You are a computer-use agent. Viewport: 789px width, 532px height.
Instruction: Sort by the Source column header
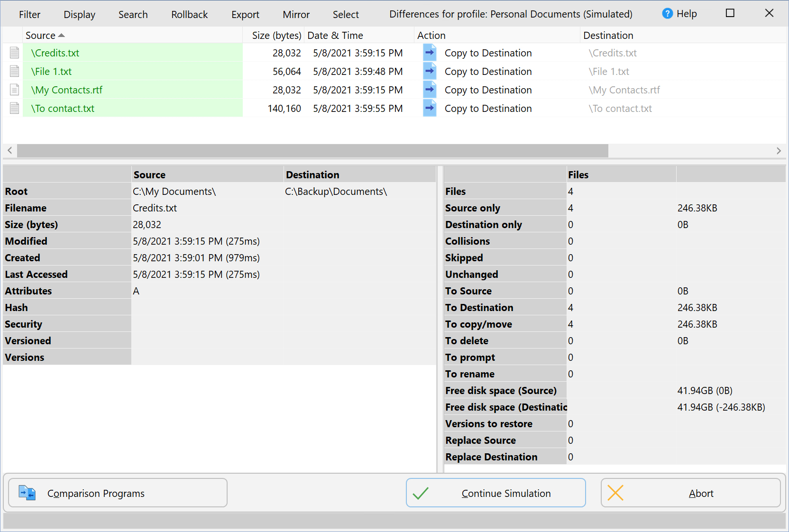click(x=133, y=35)
